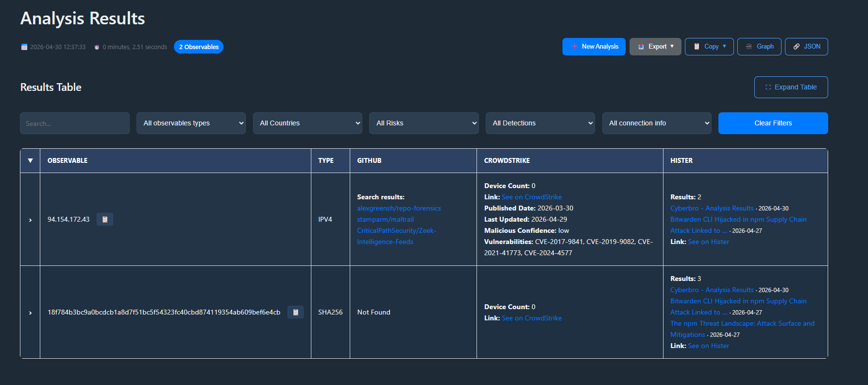Open Cyberbro Analysis Results link in IPV4 row
The width and height of the screenshot is (868, 385).
pyautogui.click(x=712, y=208)
